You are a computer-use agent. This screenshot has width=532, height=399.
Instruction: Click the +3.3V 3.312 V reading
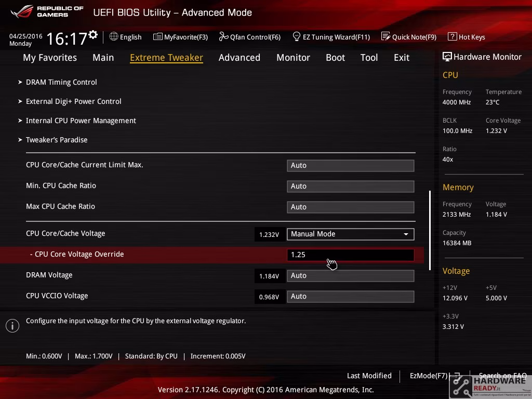(453, 326)
